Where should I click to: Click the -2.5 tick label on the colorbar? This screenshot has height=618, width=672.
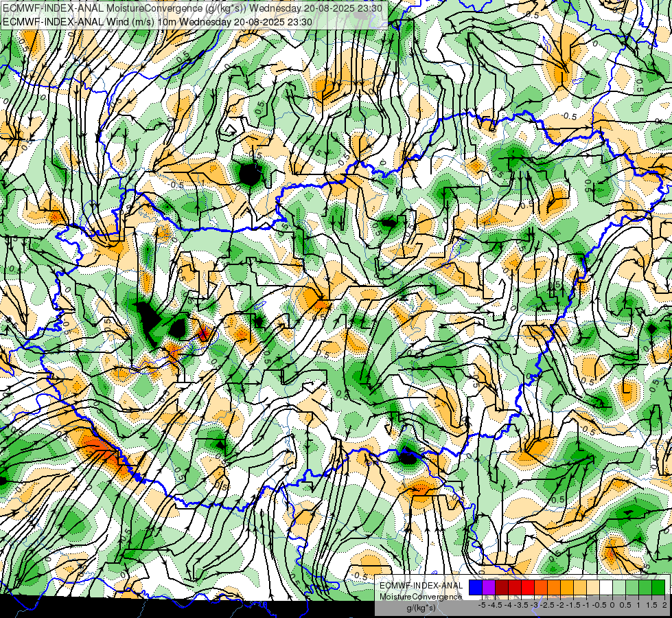(547, 605)
